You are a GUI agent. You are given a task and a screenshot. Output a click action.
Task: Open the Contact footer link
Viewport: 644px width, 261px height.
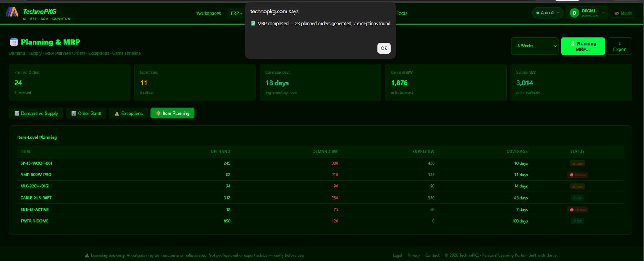coord(432,255)
